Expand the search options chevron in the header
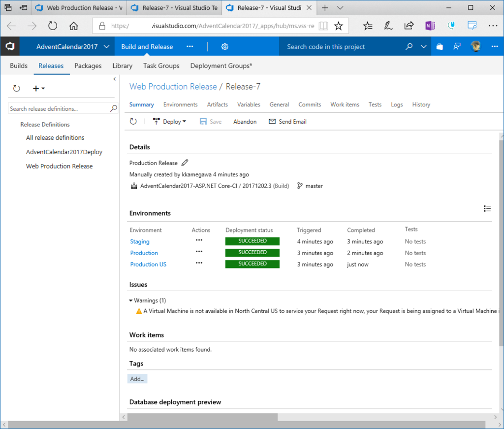Image resolution: width=504 pixels, height=429 pixels. 424,47
